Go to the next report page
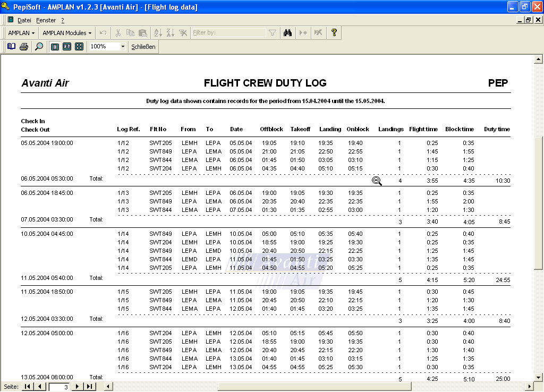Viewport: 544px width, 392px height. (x=78, y=387)
